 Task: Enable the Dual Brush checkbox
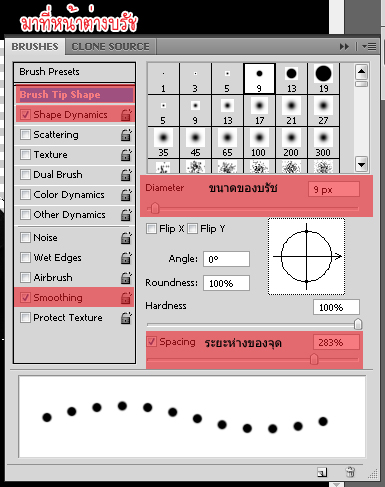(x=25, y=174)
